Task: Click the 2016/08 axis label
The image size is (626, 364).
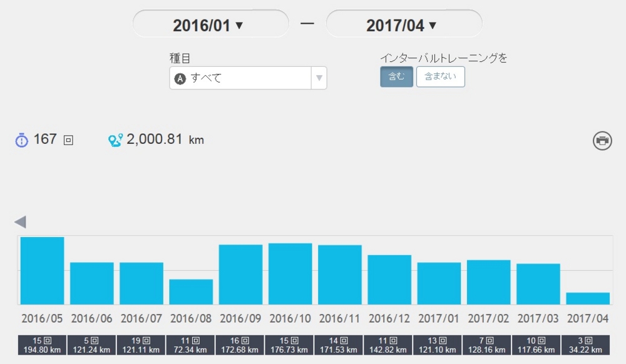Action: click(x=191, y=318)
